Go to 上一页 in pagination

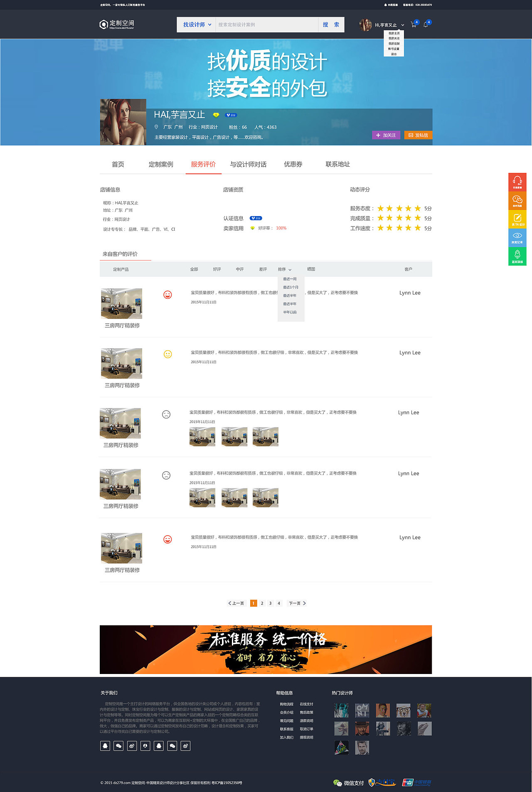click(236, 603)
